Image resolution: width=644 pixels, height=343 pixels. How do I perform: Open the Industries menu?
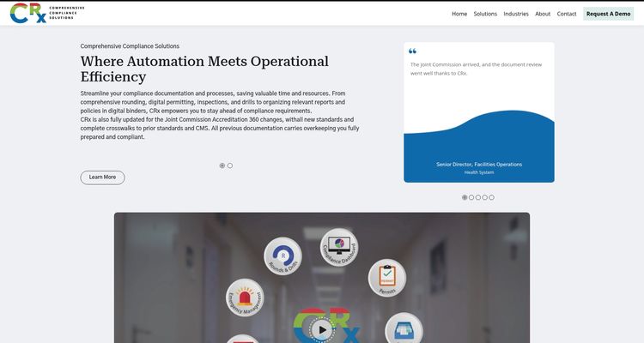click(x=516, y=14)
